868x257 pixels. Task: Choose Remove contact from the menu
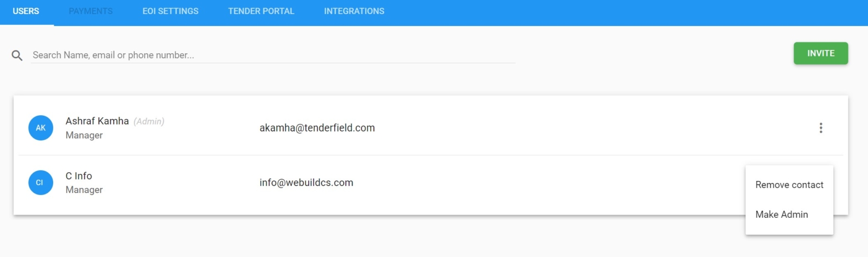coord(789,185)
